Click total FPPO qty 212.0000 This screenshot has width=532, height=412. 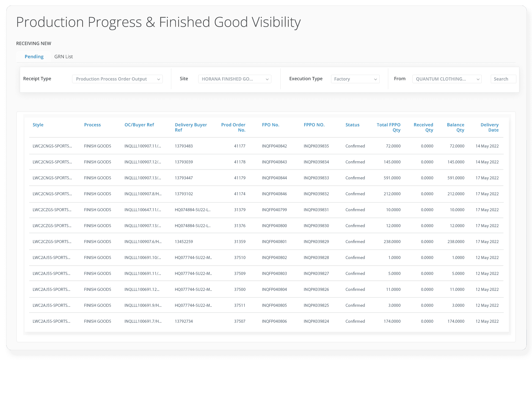pyautogui.click(x=392, y=194)
